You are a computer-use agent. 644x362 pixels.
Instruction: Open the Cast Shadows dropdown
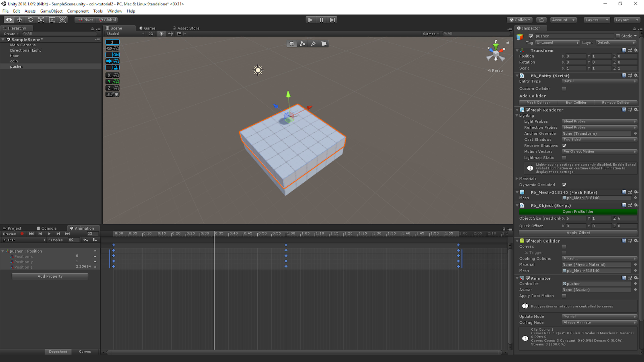coord(599,139)
